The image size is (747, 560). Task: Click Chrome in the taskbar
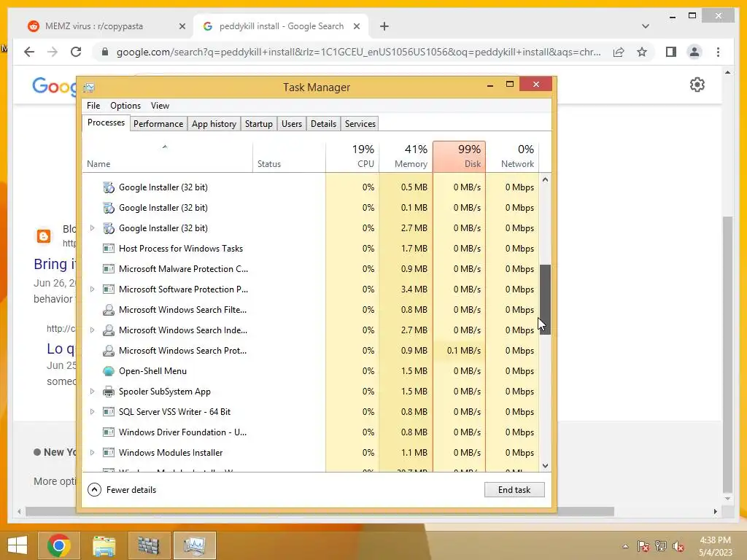point(59,545)
